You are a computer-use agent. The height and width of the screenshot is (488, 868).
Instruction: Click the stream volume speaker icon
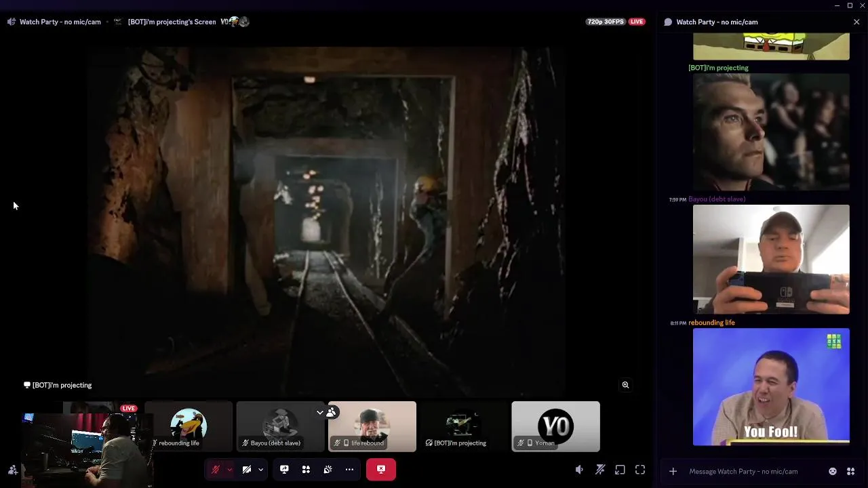point(579,470)
